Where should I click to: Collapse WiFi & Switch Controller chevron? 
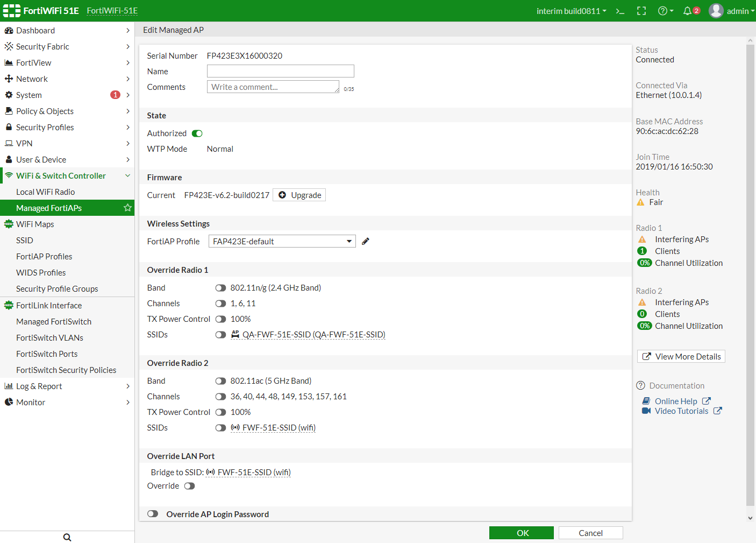point(128,176)
